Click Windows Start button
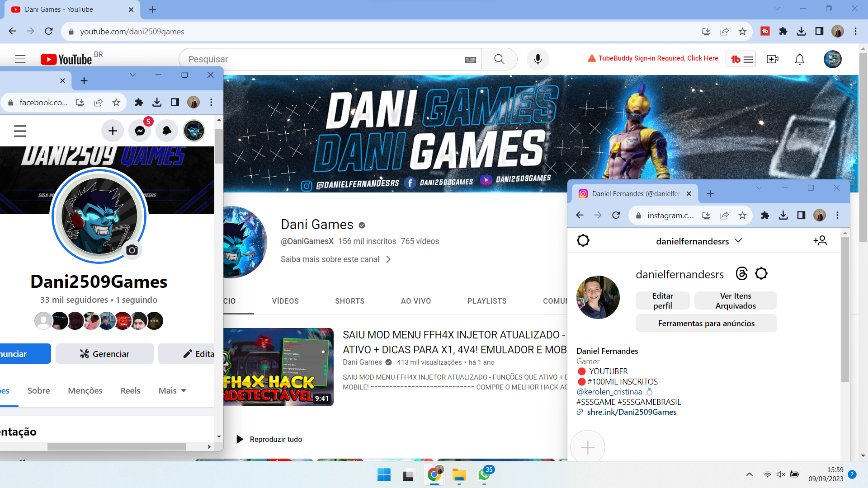 (x=384, y=474)
